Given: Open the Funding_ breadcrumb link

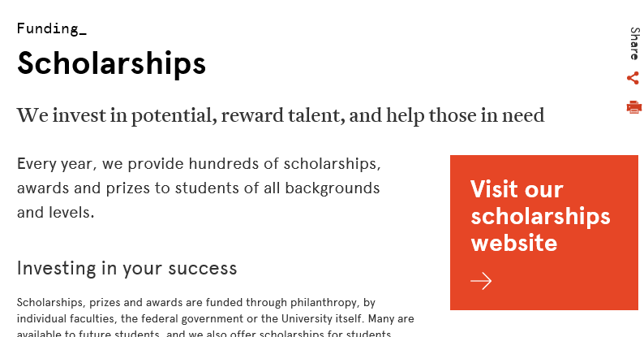Looking at the screenshot, I should point(52,28).
